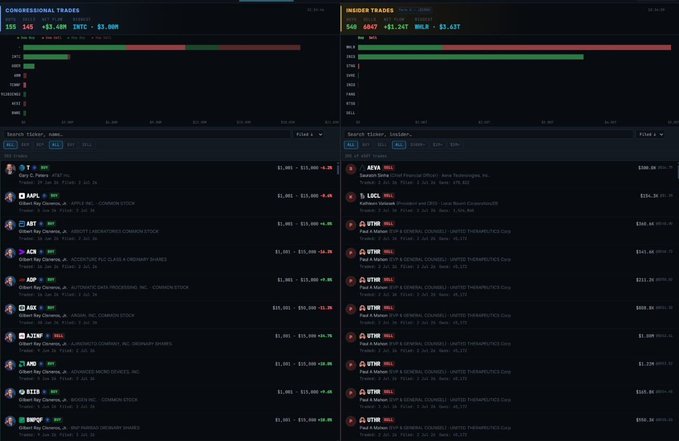Click the Aeva logo beside AEVA ticker
This screenshot has height=441, width=679.
[362, 168]
